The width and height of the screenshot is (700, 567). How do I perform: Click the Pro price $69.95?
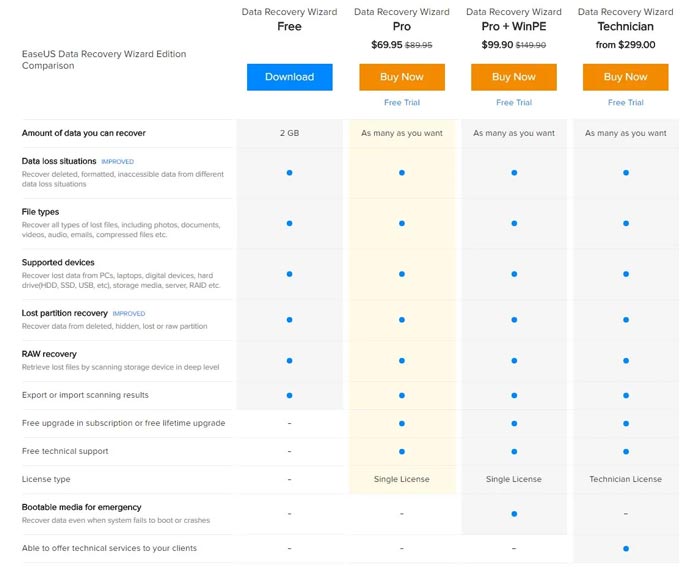tap(386, 45)
